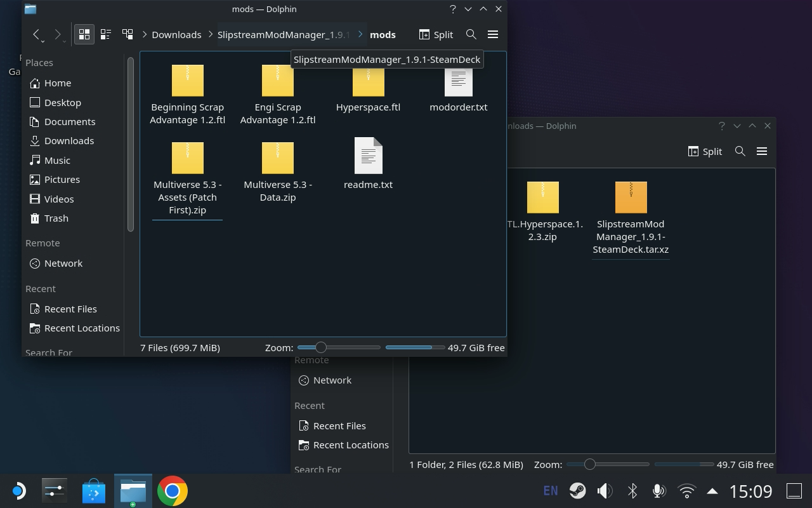
Task: Switch to Compact view mode in mods window
Action: [105, 34]
